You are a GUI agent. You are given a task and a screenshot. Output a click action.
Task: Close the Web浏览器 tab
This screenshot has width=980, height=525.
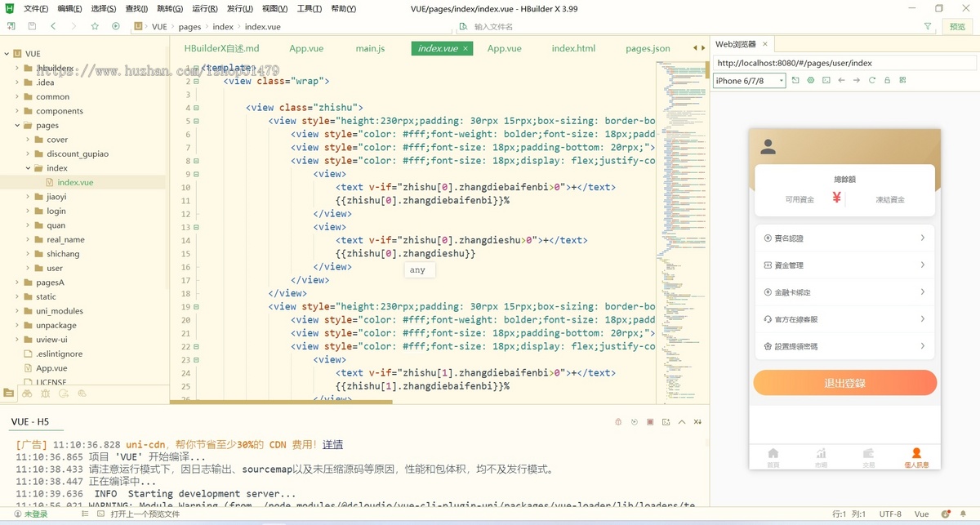click(x=764, y=44)
